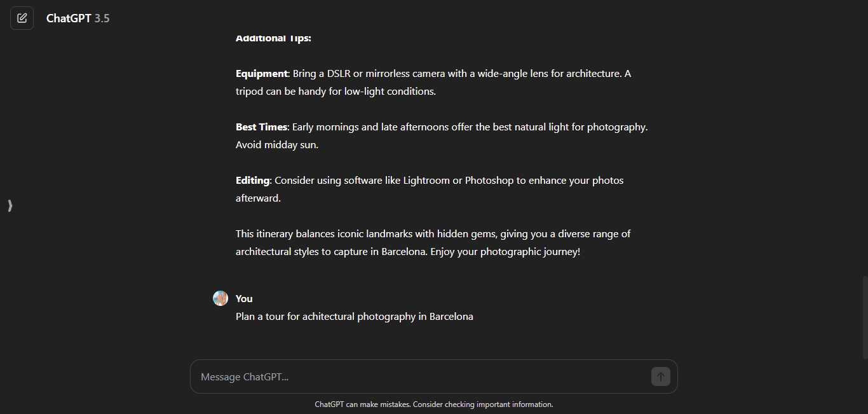Screen dimensions: 868x414
Task: Click the bold Equipment heading in the response
Action: (x=261, y=73)
